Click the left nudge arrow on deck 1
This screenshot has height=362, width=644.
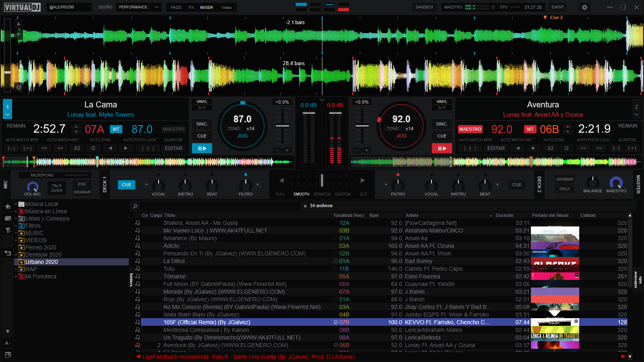pos(110,148)
